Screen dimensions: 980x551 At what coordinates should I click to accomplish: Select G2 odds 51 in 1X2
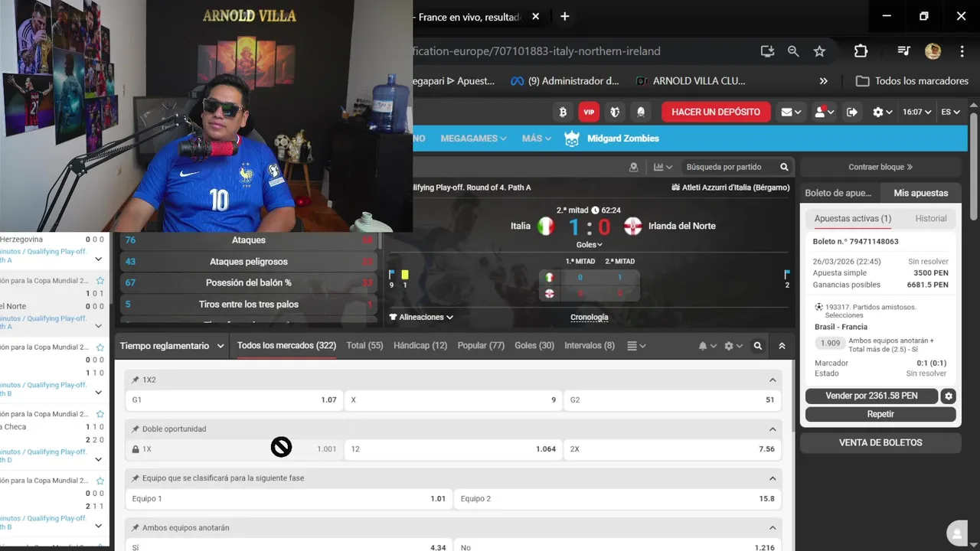pos(672,399)
